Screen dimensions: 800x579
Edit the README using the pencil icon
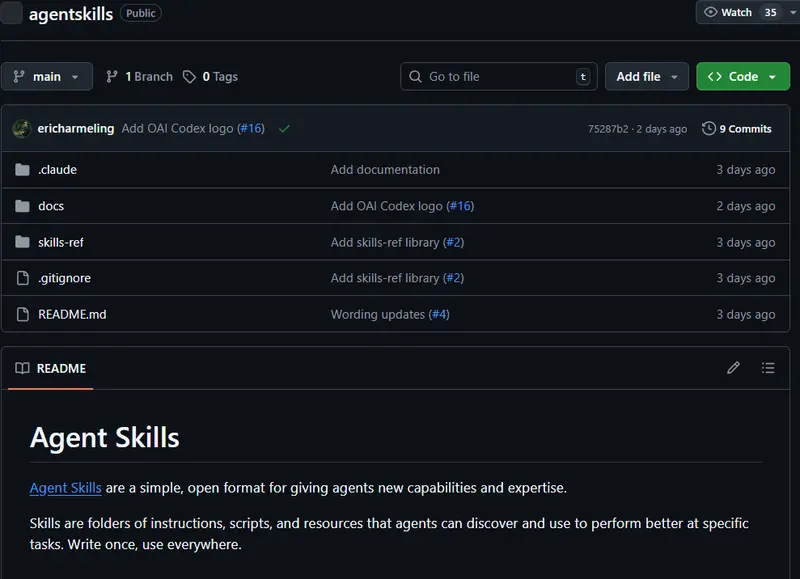pos(733,368)
